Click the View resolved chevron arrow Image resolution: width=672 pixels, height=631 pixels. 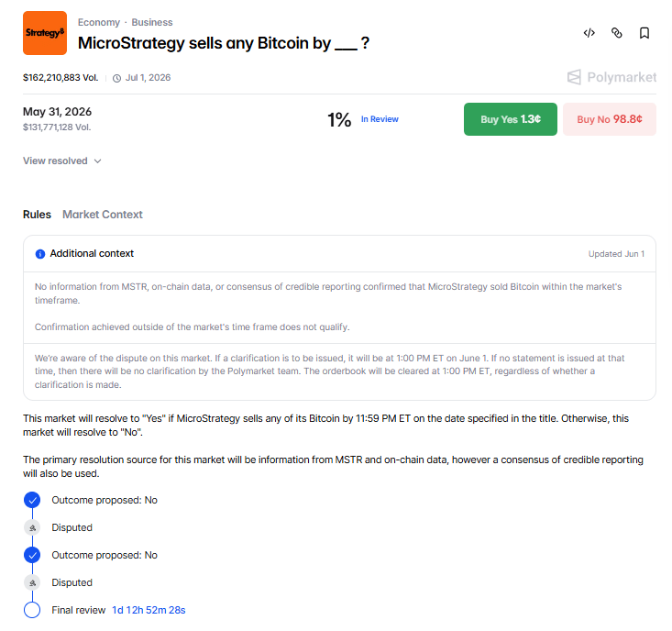(98, 161)
